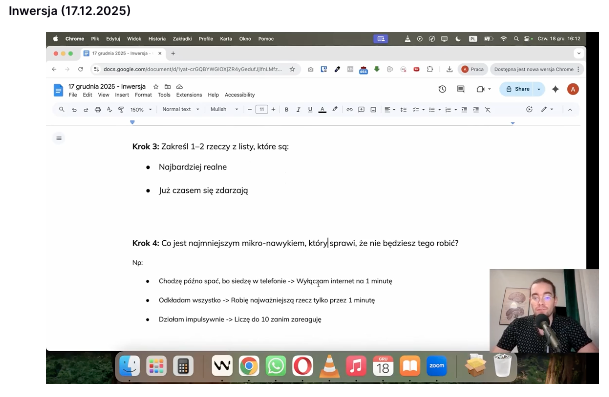Screen dimensions: 609x397
Task: Click the font size input field
Action: pyautogui.click(x=261, y=110)
